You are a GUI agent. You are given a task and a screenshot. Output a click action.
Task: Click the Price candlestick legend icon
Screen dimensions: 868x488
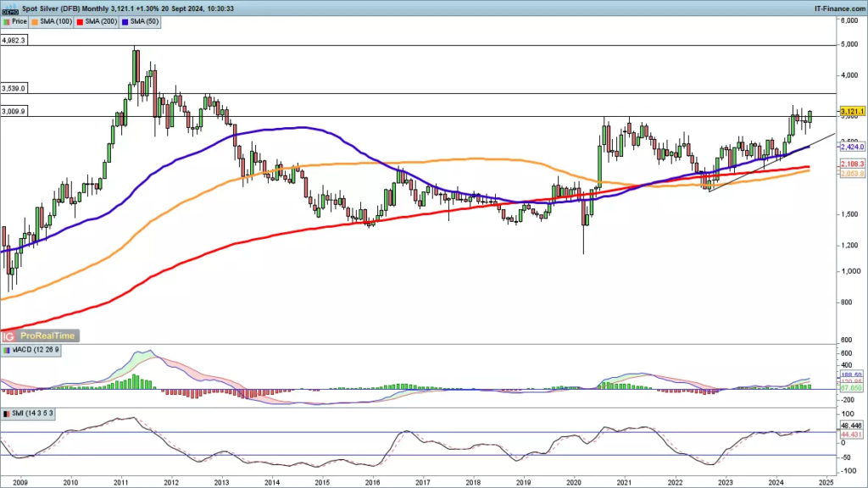pos(8,21)
